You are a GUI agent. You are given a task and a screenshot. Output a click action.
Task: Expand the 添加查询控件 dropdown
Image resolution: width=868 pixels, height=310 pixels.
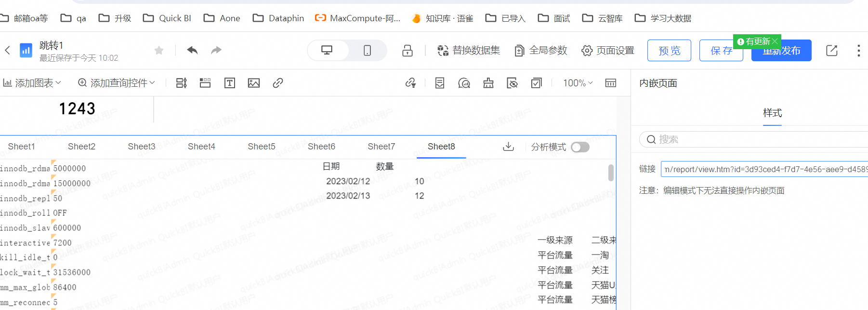[116, 83]
